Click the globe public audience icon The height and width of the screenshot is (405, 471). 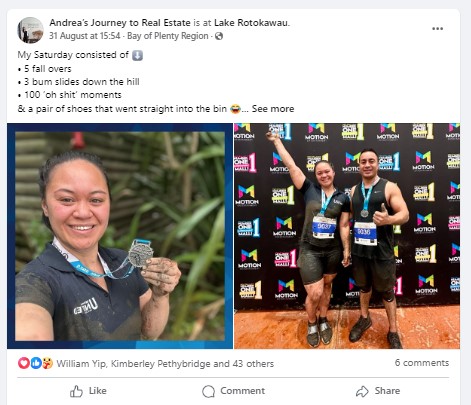coord(219,36)
